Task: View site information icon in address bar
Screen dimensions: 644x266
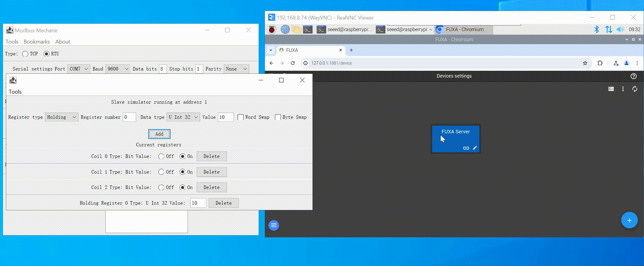Action: point(305,63)
